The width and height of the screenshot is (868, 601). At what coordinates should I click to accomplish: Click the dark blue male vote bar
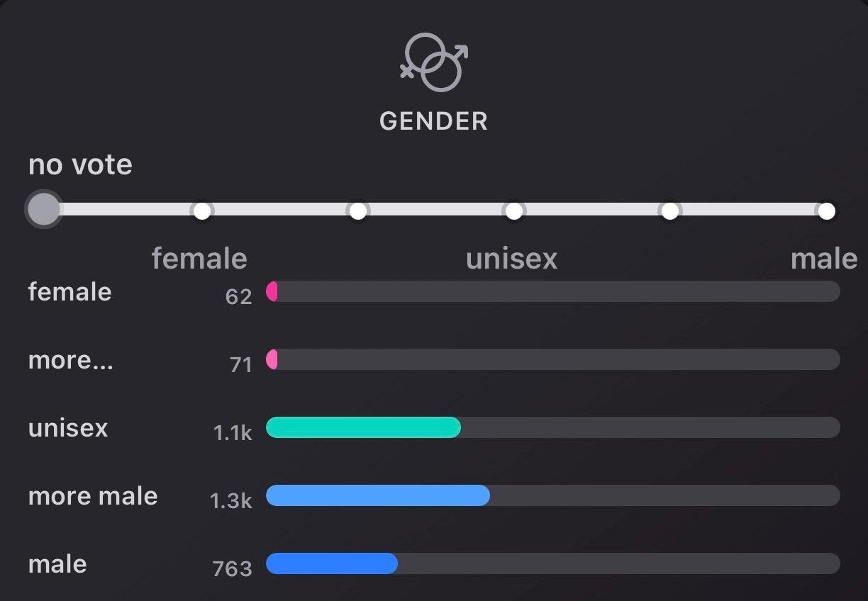tap(331, 563)
